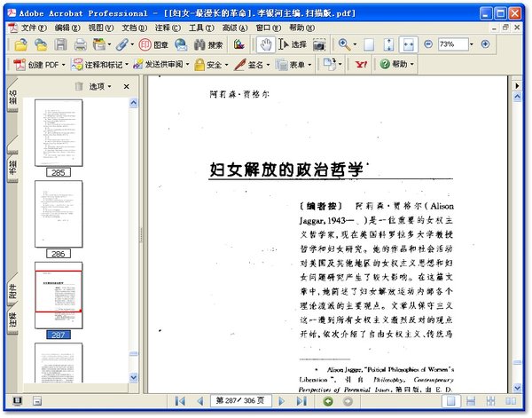Select Continuous Facing page layout

pos(490,402)
